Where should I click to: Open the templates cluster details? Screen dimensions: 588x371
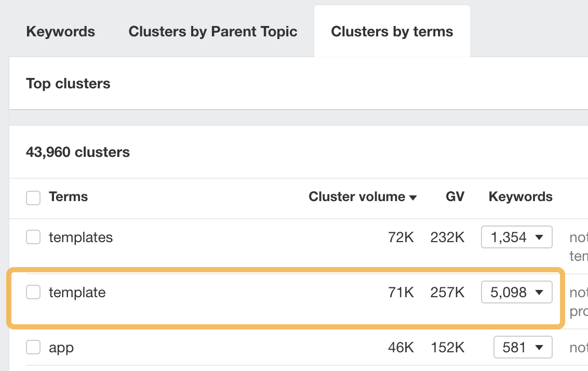pos(81,237)
